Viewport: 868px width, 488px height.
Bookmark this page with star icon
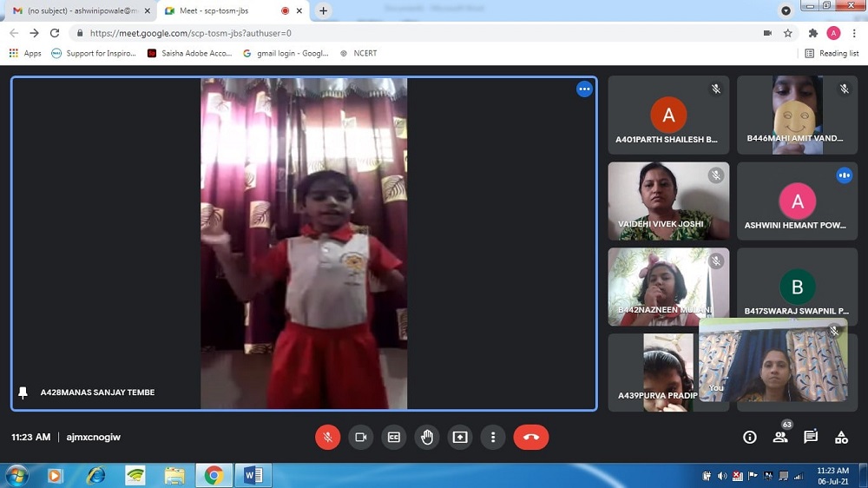tap(788, 33)
